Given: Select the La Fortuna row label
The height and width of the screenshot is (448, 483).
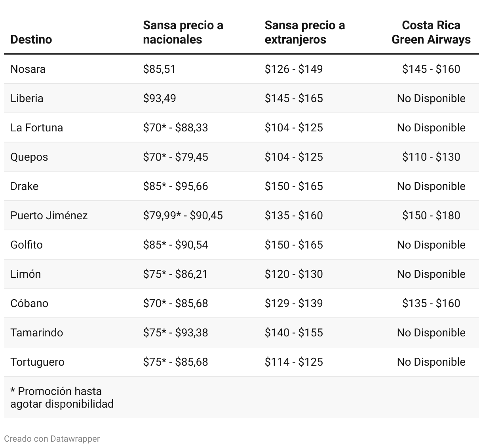Looking at the screenshot, I should point(36,127).
